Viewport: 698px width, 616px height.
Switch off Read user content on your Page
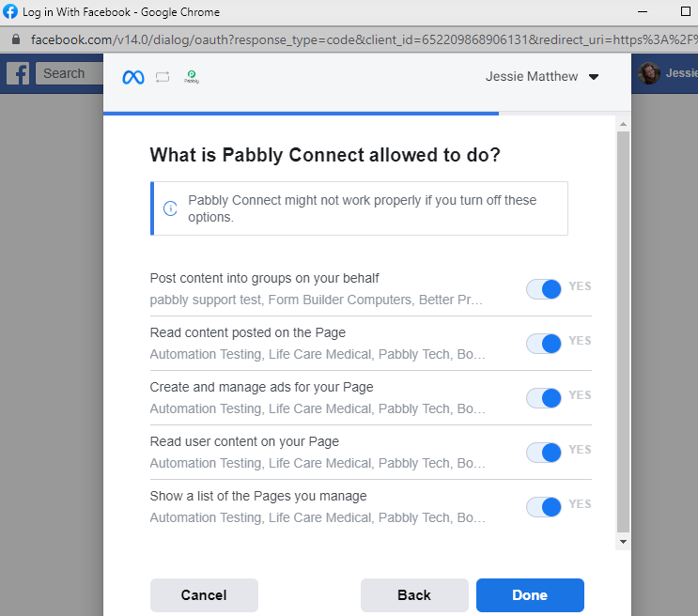pos(544,453)
